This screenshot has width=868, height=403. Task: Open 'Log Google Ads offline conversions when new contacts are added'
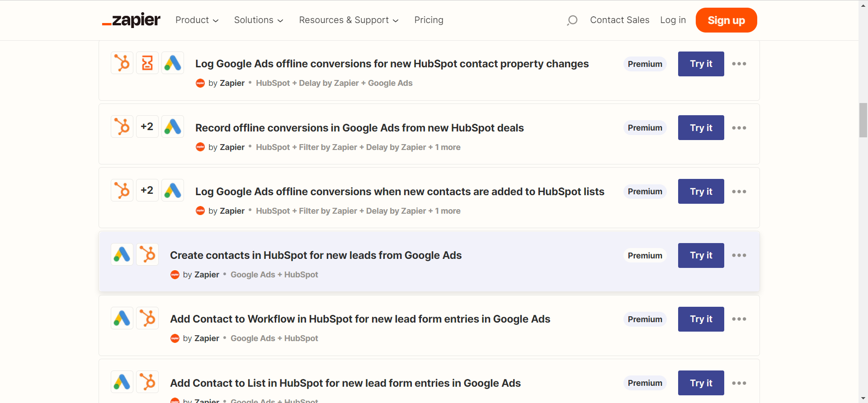[400, 192]
